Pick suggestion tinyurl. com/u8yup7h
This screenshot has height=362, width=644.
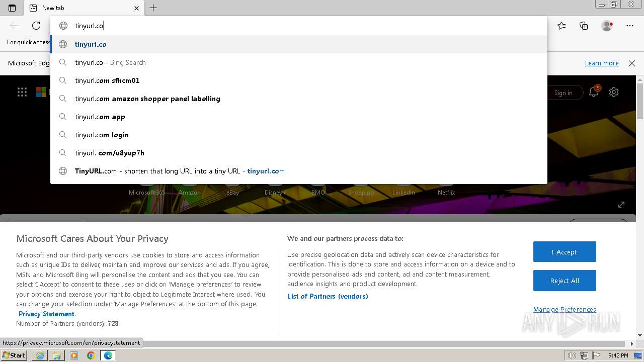point(298,153)
